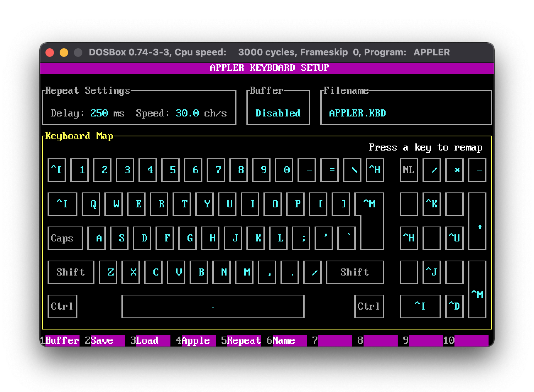This screenshot has height=392, width=534.
Task: Open 5Repeat from the function bar
Action: click(241, 341)
